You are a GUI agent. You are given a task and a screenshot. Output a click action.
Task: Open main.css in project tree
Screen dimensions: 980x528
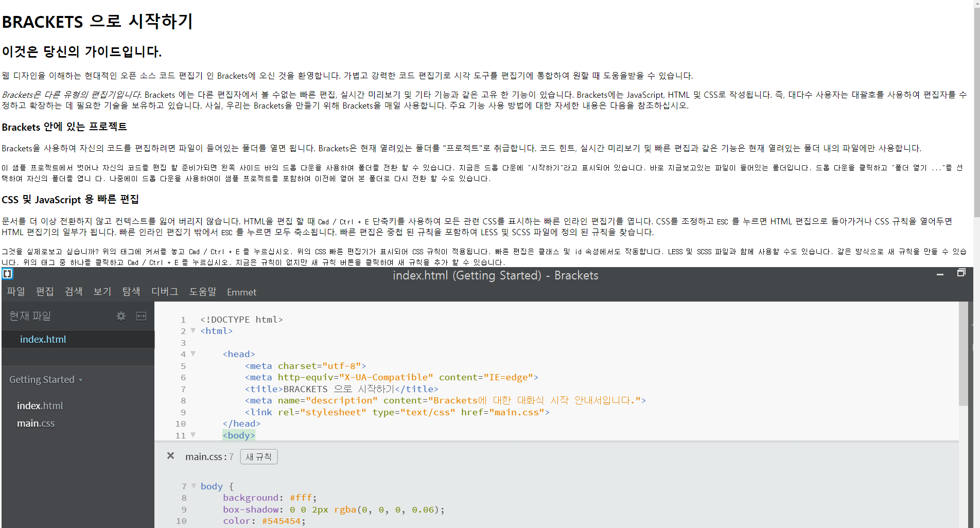(36, 424)
